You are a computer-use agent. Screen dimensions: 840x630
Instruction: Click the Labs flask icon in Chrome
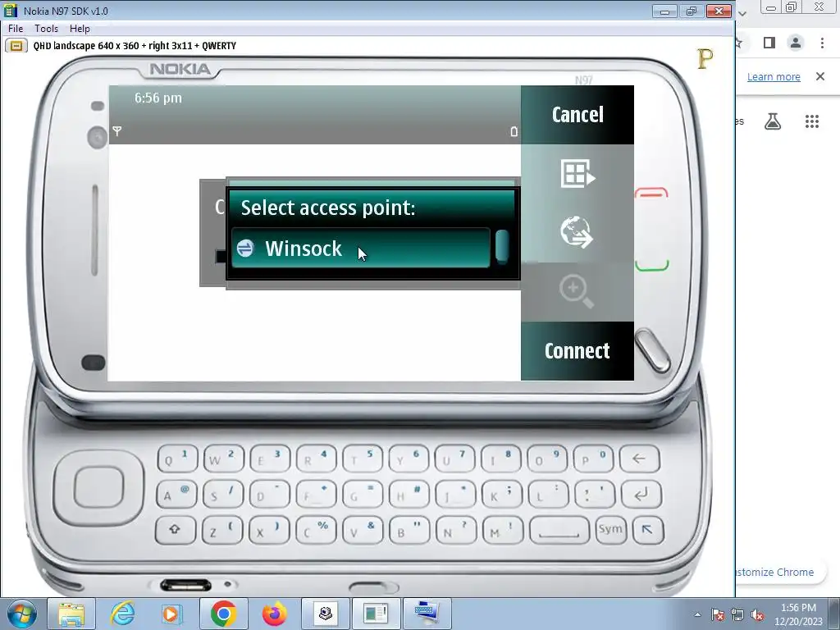(773, 121)
